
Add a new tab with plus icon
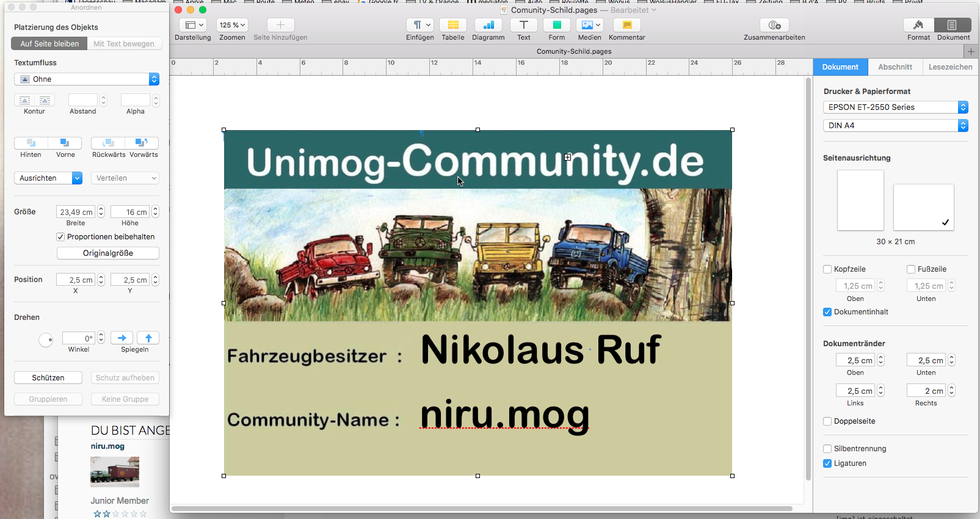tap(971, 51)
